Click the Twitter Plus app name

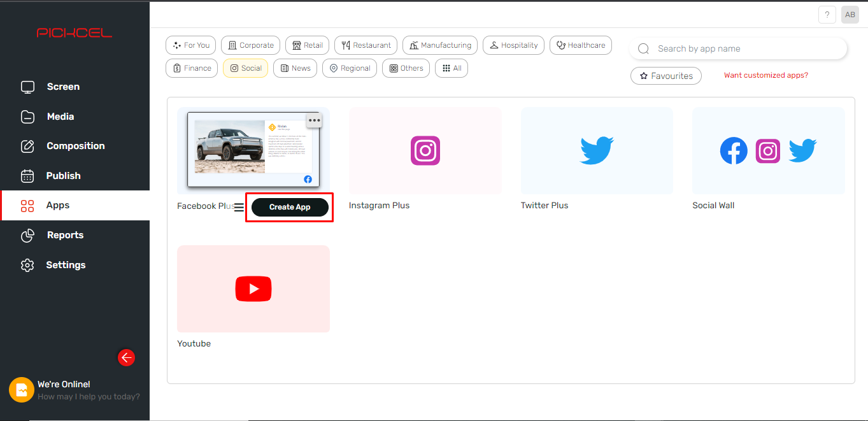[544, 206]
